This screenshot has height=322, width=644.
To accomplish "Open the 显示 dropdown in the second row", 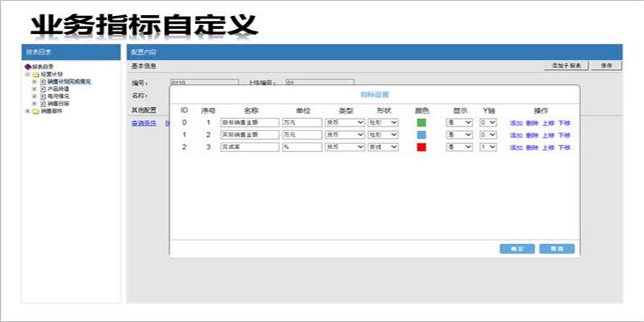I will click(x=458, y=135).
